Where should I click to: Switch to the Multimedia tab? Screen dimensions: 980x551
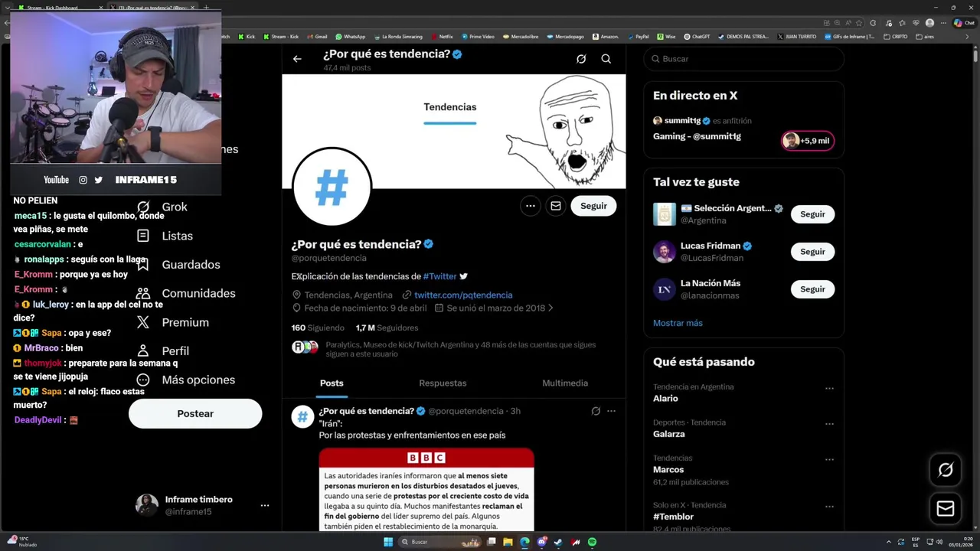pos(565,383)
